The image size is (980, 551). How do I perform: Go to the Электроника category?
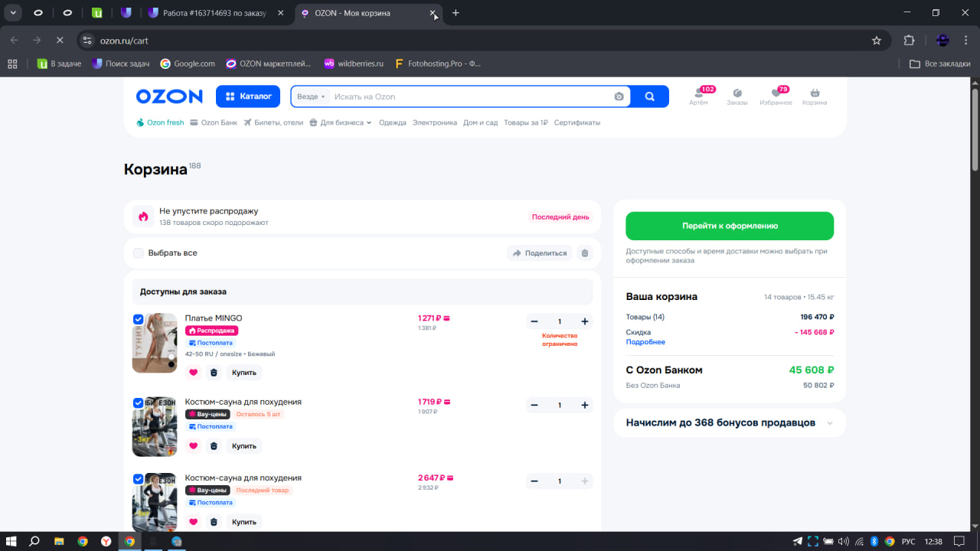(435, 122)
